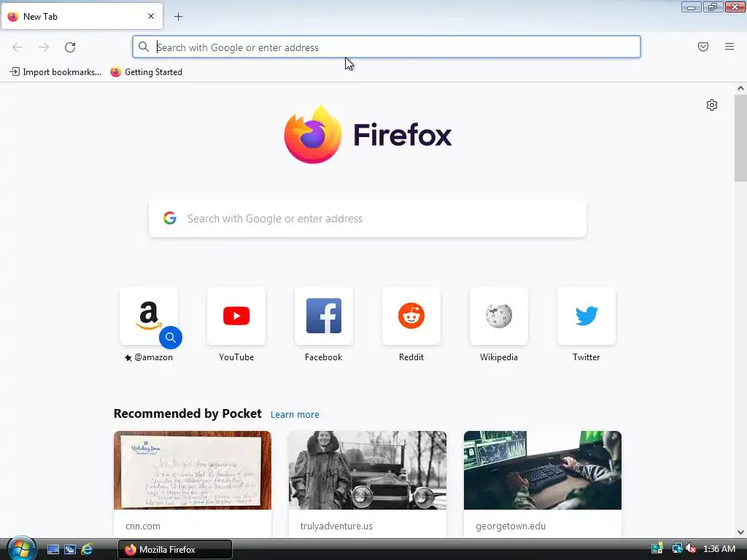Image resolution: width=747 pixels, height=560 pixels.
Task: Click the cnn.com source label
Action: (x=143, y=526)
